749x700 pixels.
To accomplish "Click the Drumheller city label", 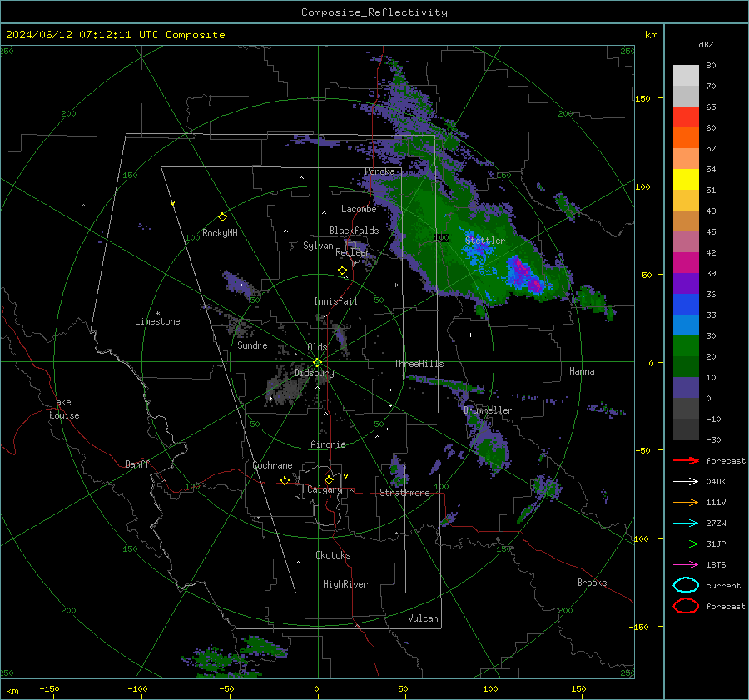I will 488,410.
